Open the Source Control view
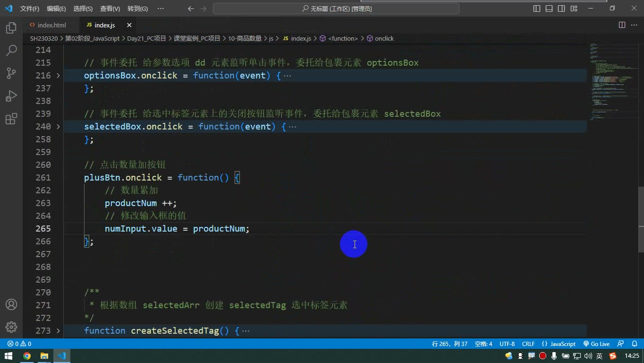 coord(11,73)
